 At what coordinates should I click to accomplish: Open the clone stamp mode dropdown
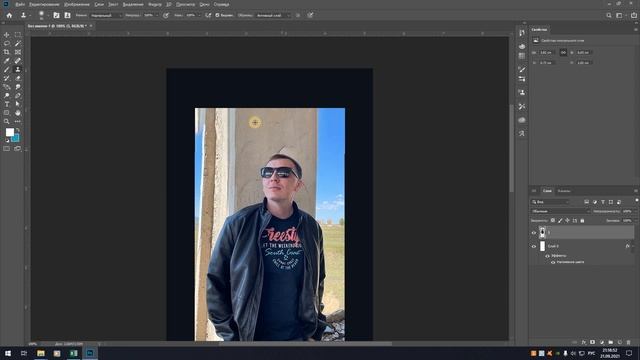(106, 15)
